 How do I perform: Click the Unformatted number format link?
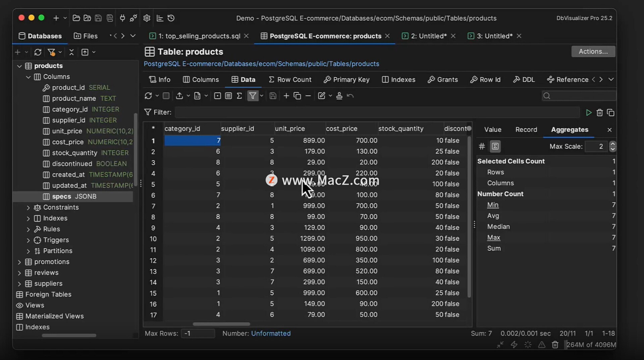[x=271, y=334]
